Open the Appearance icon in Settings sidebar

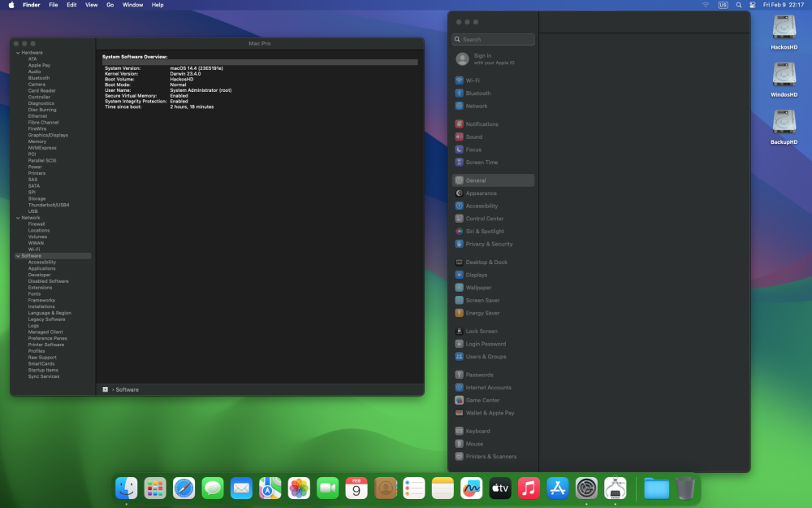459,193
